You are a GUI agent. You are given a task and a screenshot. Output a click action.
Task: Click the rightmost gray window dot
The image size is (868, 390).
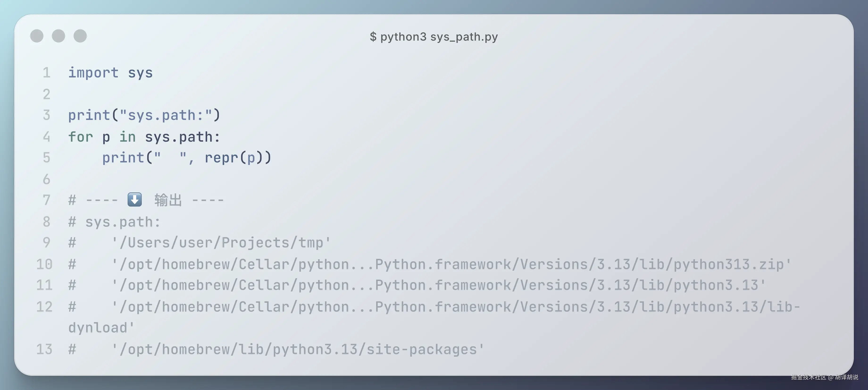[80, 36]
